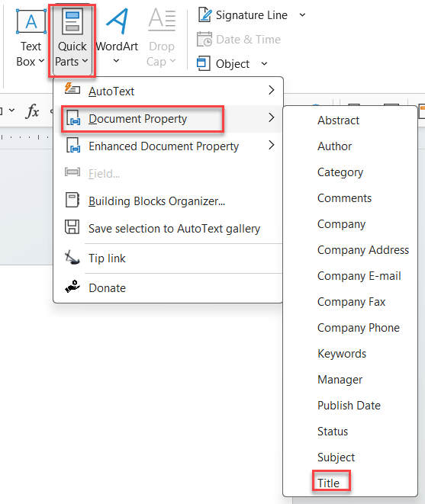Screen dimensions: 425x504
Task: Select Enhanced Document Property menu entry
Action: (168, 146)
